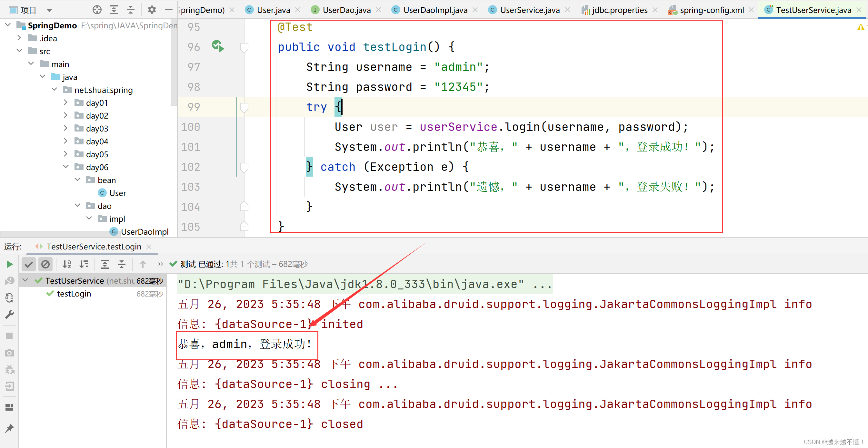Expand the day01 package
The image size is (868, 448).
point(66,102)
